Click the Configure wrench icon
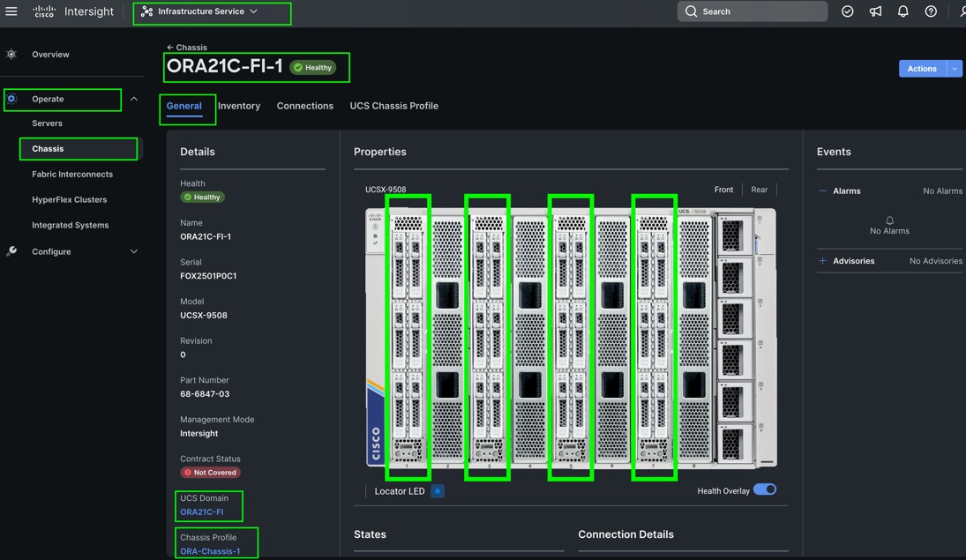The height and width of the screenshot is (560, 966). click(x=11, y=251)
